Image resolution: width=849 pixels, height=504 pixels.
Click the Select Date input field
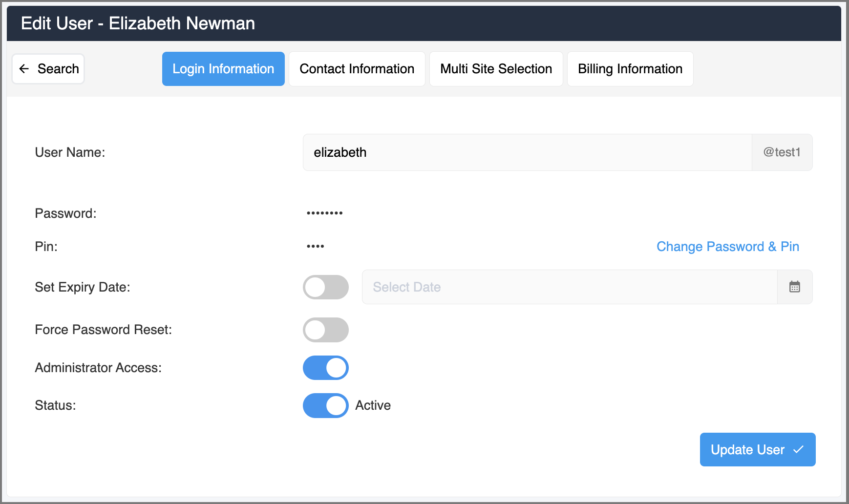(570, 287)
